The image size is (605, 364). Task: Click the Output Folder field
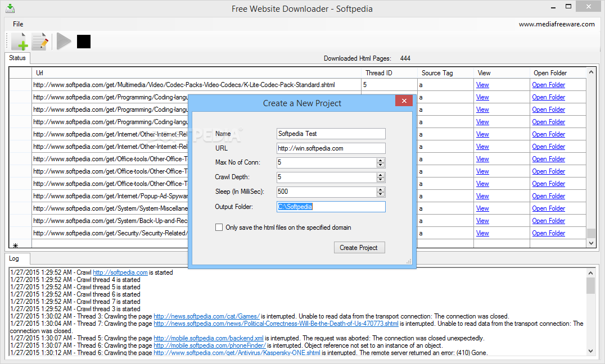tap(331, 207)
